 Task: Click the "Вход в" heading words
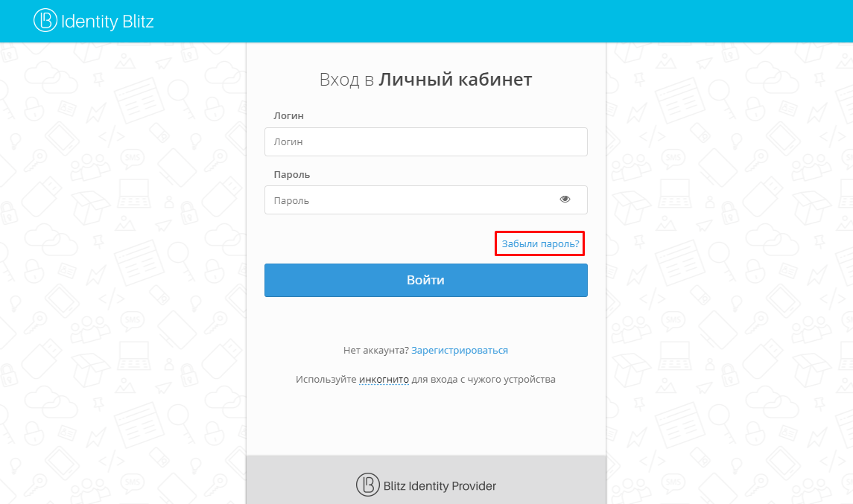coord(346,80)
